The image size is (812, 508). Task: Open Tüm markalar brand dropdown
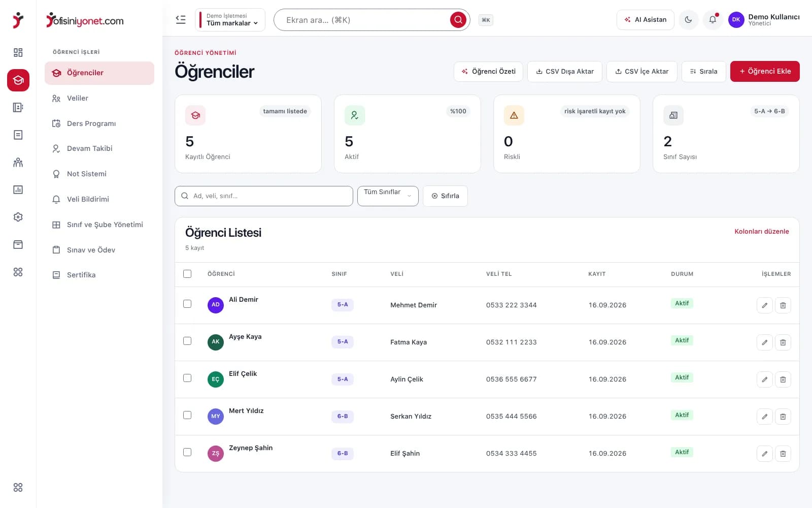pos(230,20)
